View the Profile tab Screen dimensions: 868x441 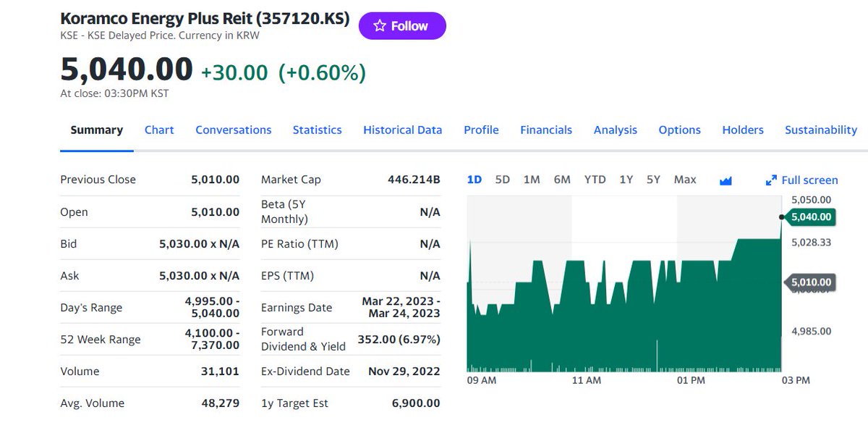(481, 130)
